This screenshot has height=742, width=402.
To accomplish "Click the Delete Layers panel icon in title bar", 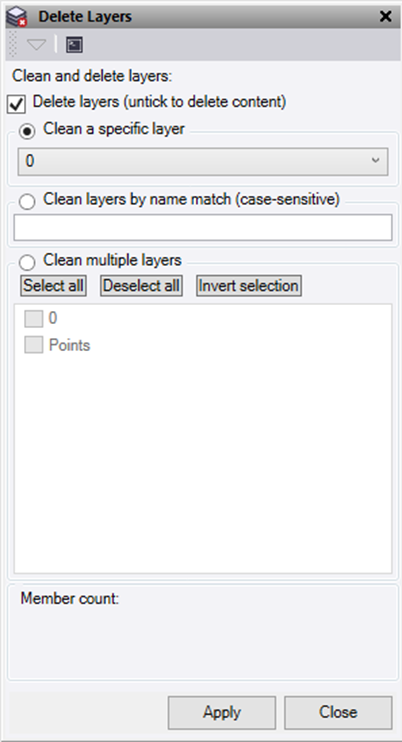I will tap(17, 17).
